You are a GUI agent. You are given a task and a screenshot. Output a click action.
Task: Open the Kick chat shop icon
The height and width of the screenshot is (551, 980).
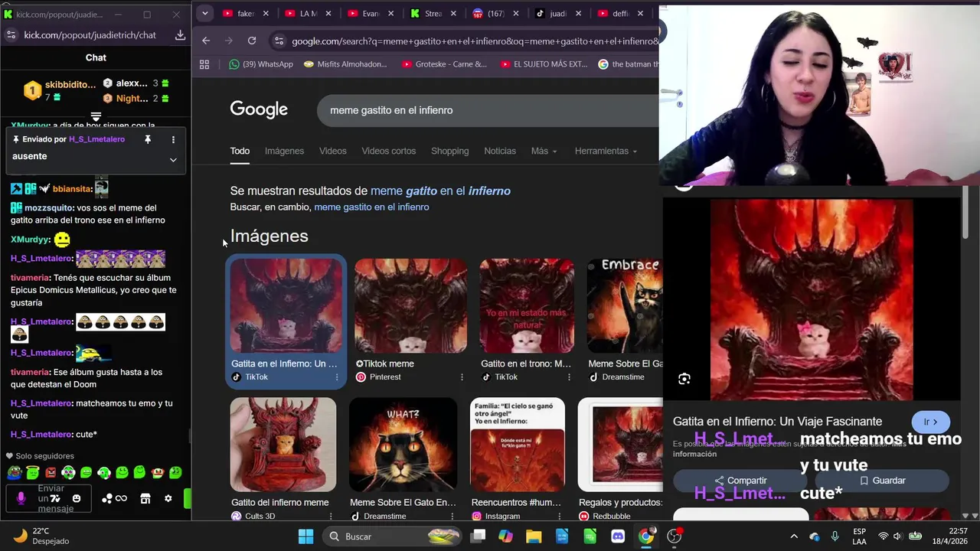[145, 499]
